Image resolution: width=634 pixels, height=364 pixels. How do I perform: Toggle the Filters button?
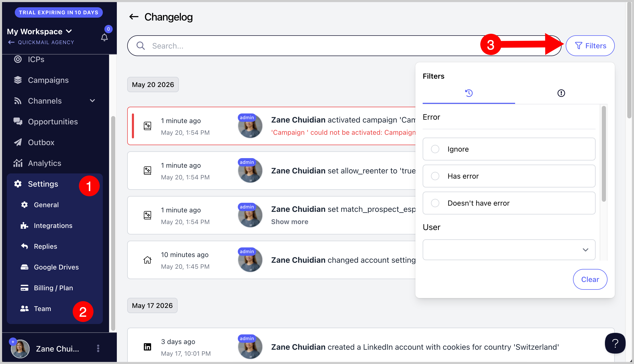[x=590, y=46]
